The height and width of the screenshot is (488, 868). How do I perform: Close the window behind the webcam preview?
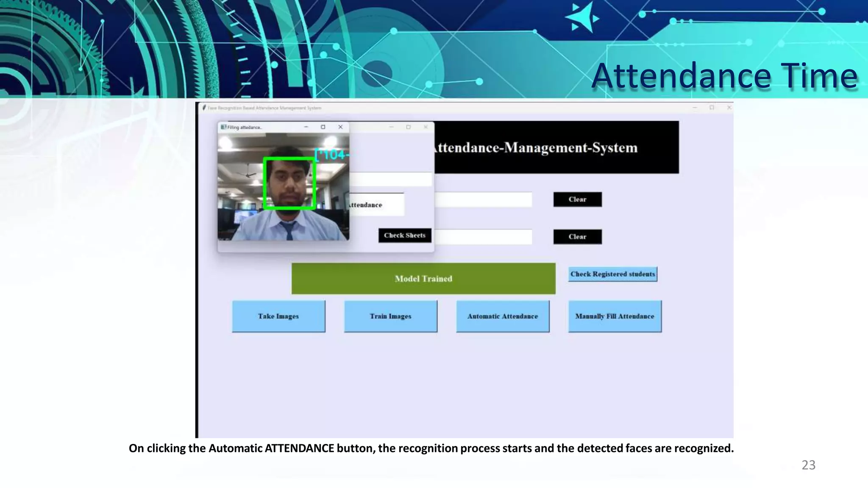coord(426,127)
